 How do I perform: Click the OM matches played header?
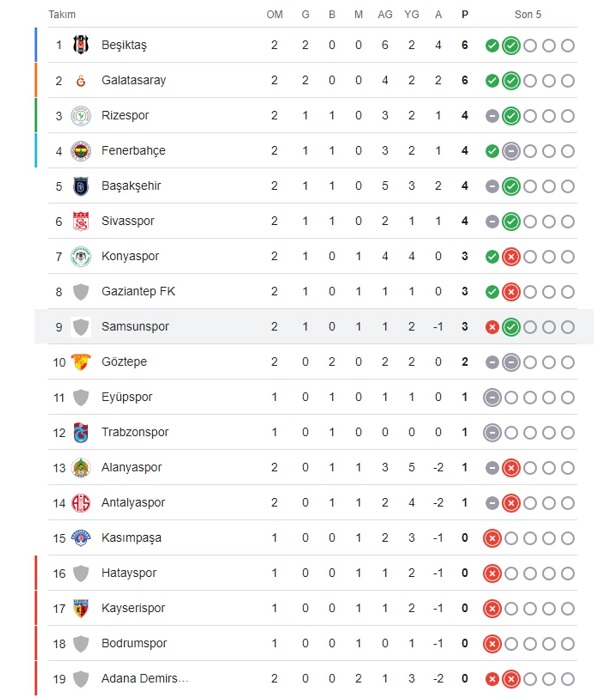click(275, 15)
